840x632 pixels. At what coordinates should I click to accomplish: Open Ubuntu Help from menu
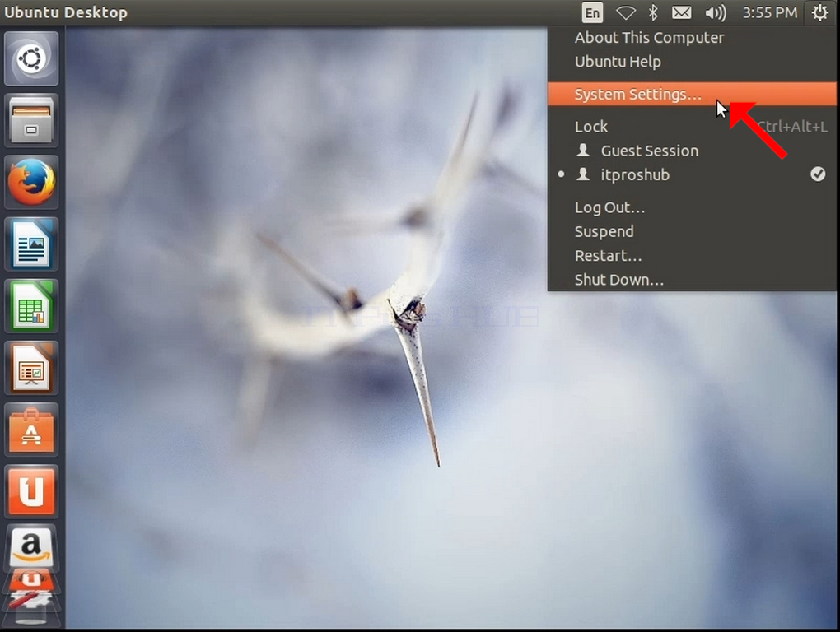click(x=692, y=62)
